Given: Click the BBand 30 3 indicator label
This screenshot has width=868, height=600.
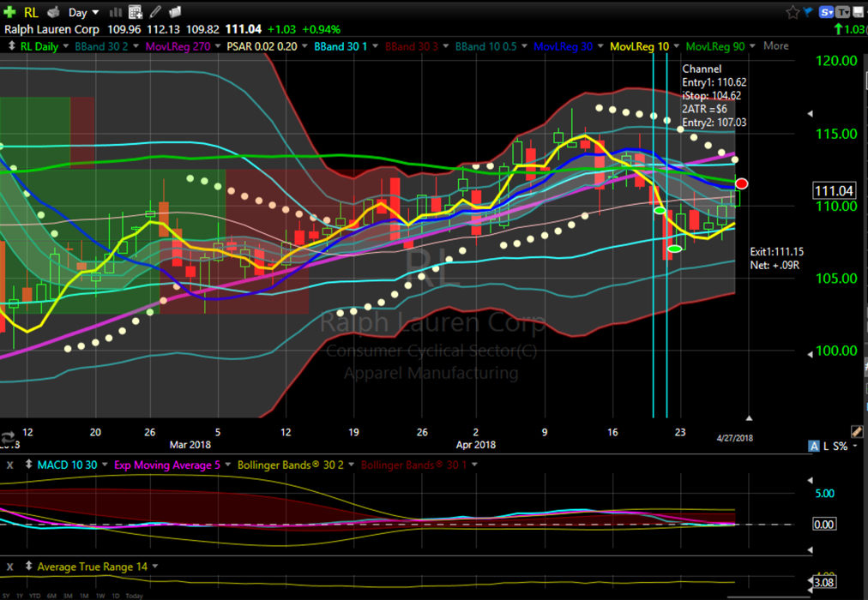Looking at the screenshot, I should click(412, 46).
